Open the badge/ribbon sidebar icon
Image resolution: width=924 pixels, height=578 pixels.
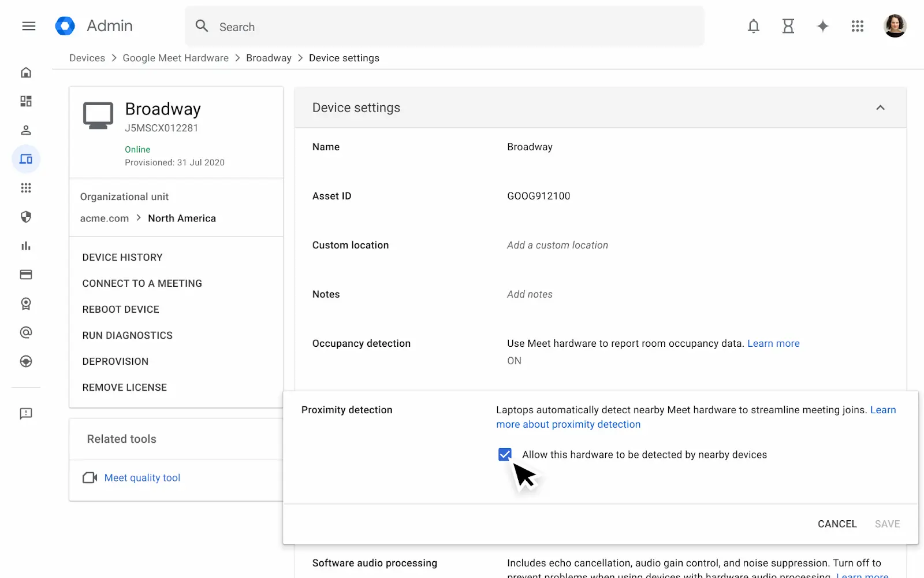click(x=26, y=303)
